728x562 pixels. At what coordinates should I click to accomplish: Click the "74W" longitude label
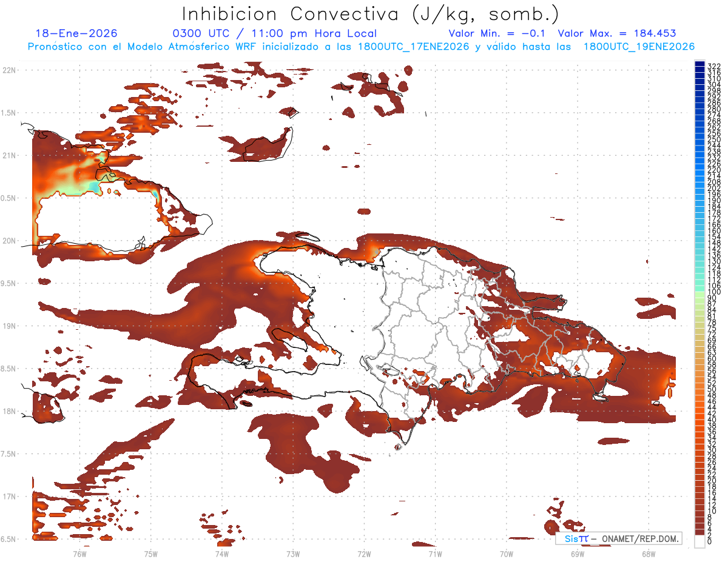click(222, 554)
